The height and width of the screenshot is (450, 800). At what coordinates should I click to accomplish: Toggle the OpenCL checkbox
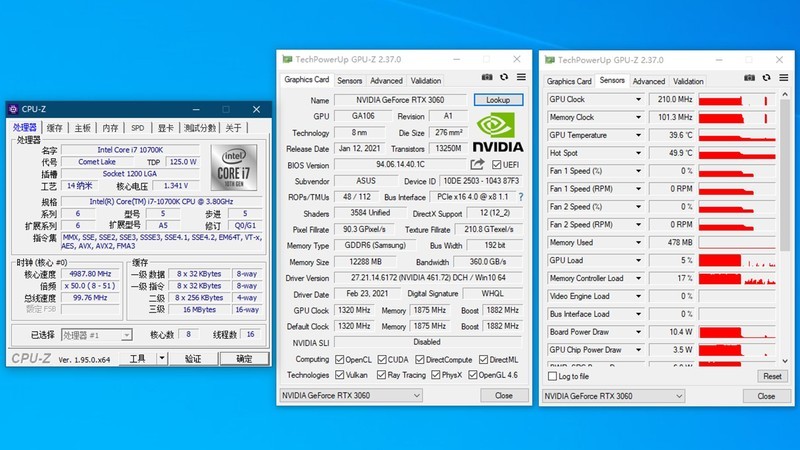click(x=339, y=360)
